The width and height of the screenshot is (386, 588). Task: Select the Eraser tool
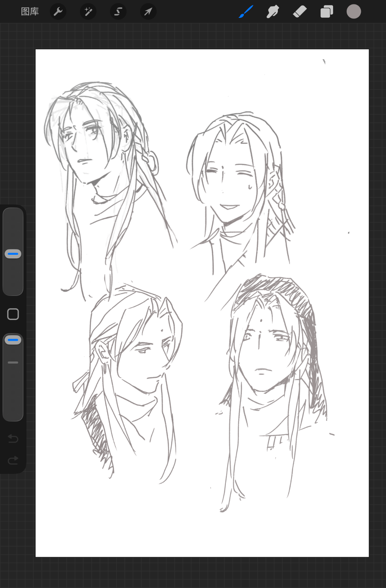point(300,12)
